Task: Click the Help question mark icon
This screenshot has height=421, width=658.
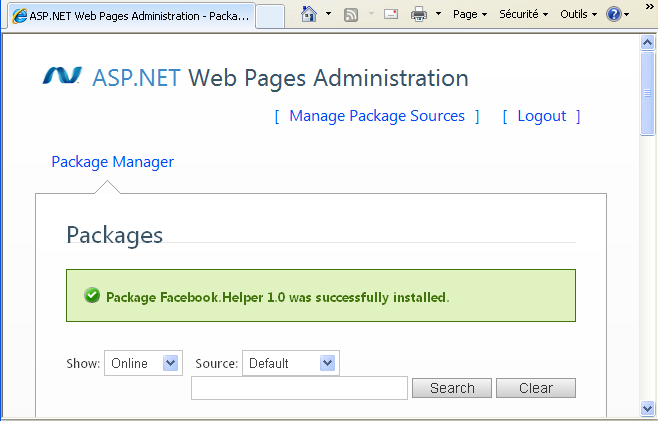Action: (614, 15)
